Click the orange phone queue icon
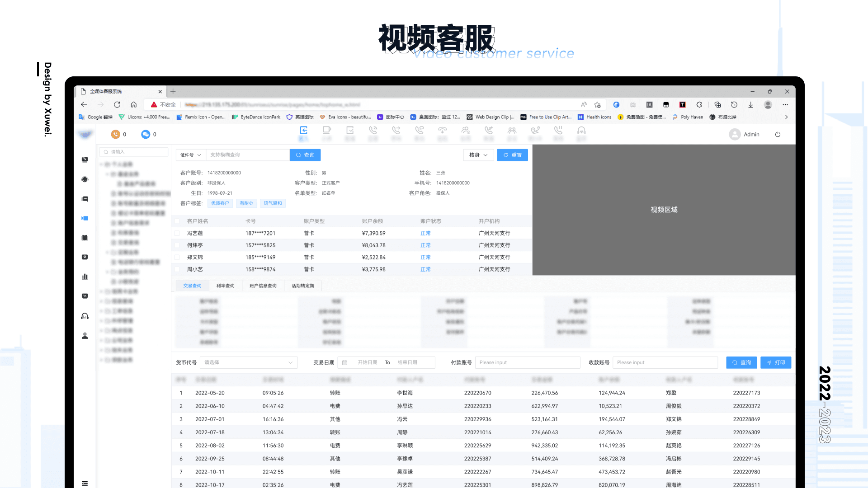This screenshot has height=488, width=868. (116, 134)
